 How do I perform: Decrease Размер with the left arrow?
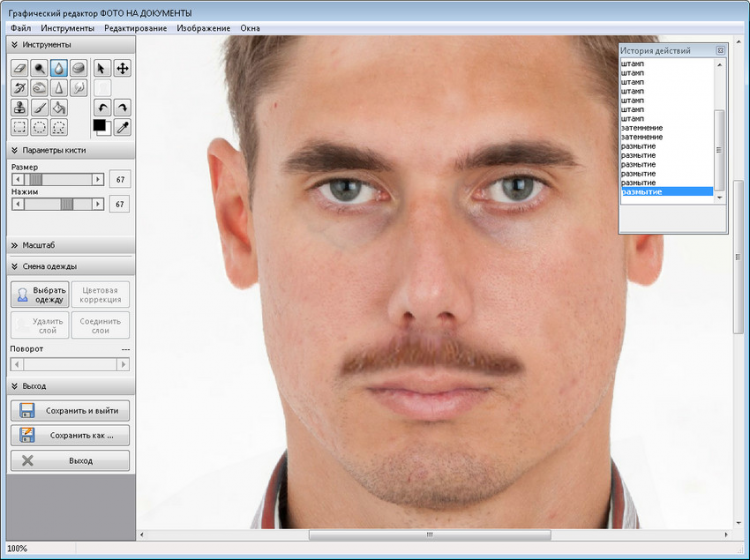click(18, 179)
